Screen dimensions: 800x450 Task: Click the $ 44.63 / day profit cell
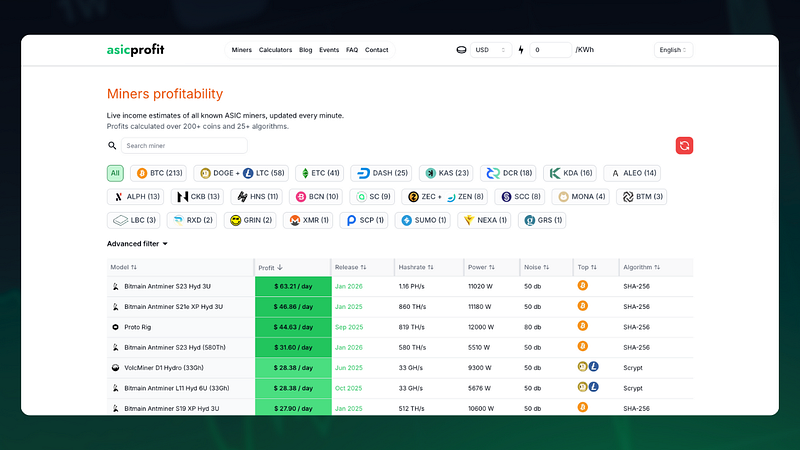click(293, 327)
